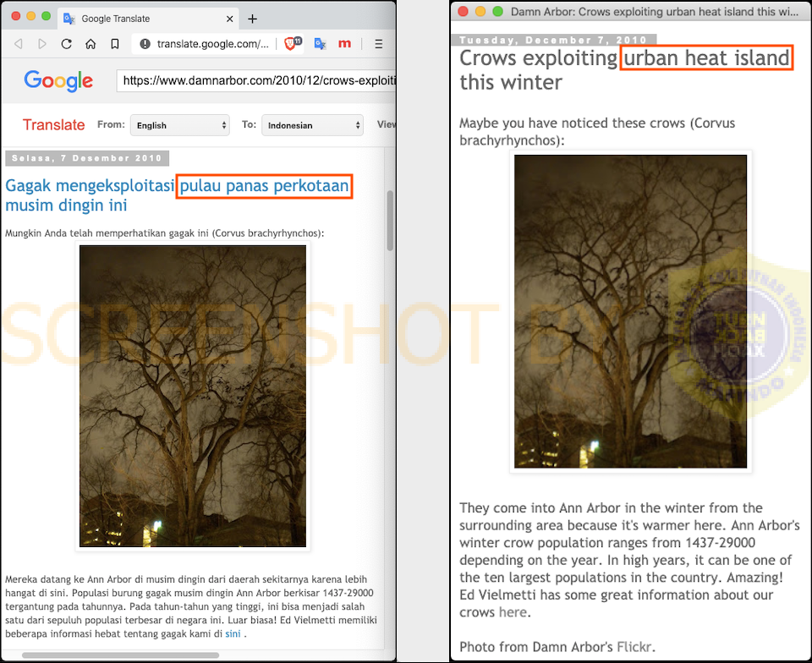The width and height of the screenshot is (812, 663).
Task: Open the Google Translate extension icon
Action: pos(320,44)
